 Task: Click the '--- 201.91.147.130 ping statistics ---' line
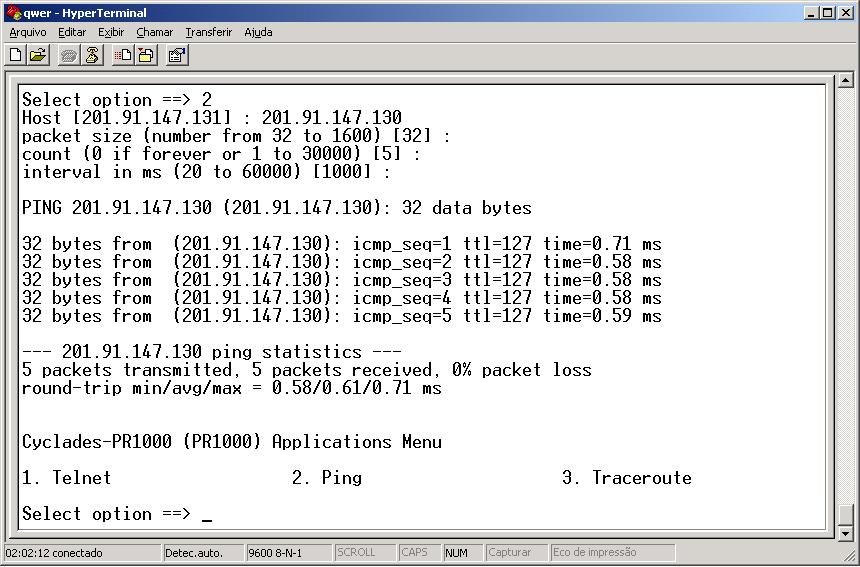click(x=212, y=351)
